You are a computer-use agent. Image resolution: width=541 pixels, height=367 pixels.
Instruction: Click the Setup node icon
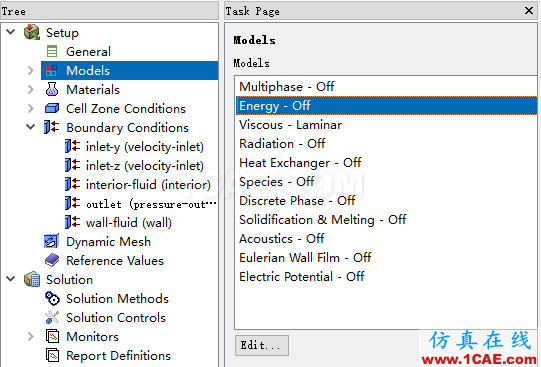pos(32,32)
